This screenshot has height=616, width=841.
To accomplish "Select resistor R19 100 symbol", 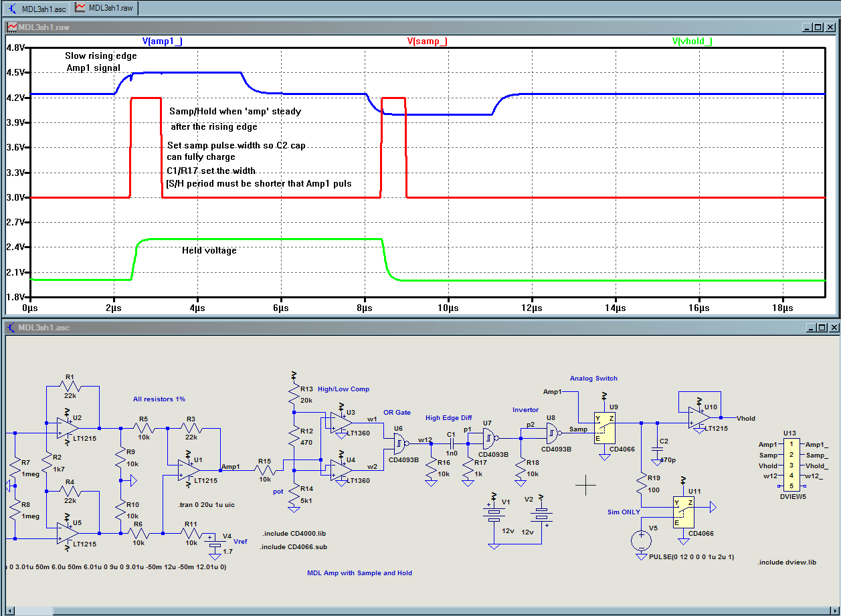I will pyautogui.click(x=642, y=482).
